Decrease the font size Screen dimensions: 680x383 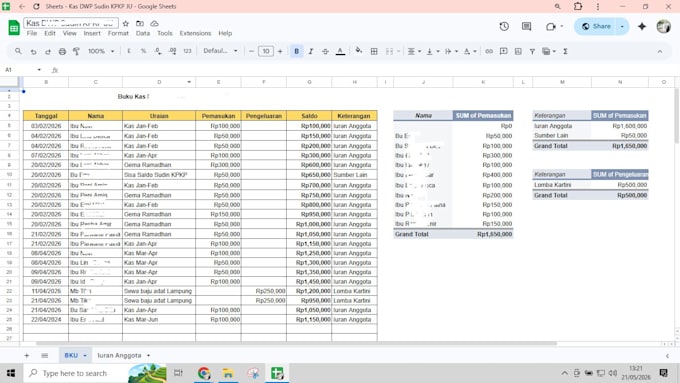click(251, 51)
